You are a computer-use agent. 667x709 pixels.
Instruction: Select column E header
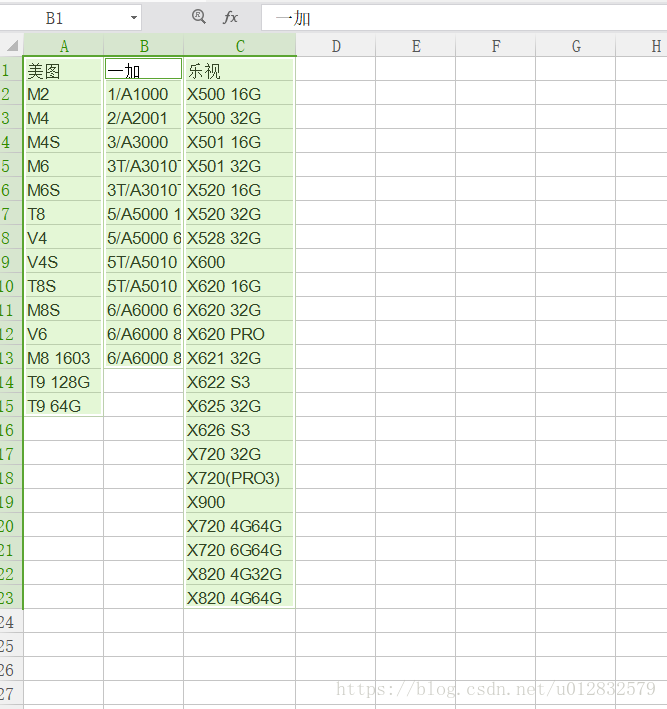pyautogui.click(x=416, y=46)
